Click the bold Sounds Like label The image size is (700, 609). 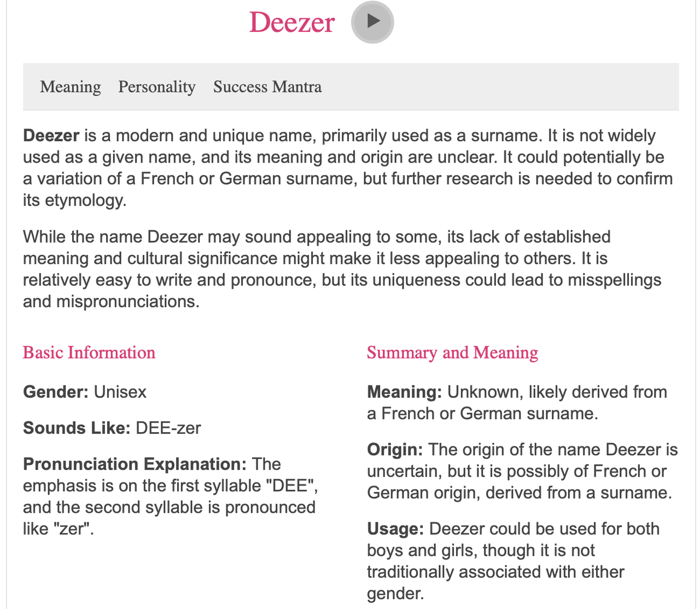(77, 428)
